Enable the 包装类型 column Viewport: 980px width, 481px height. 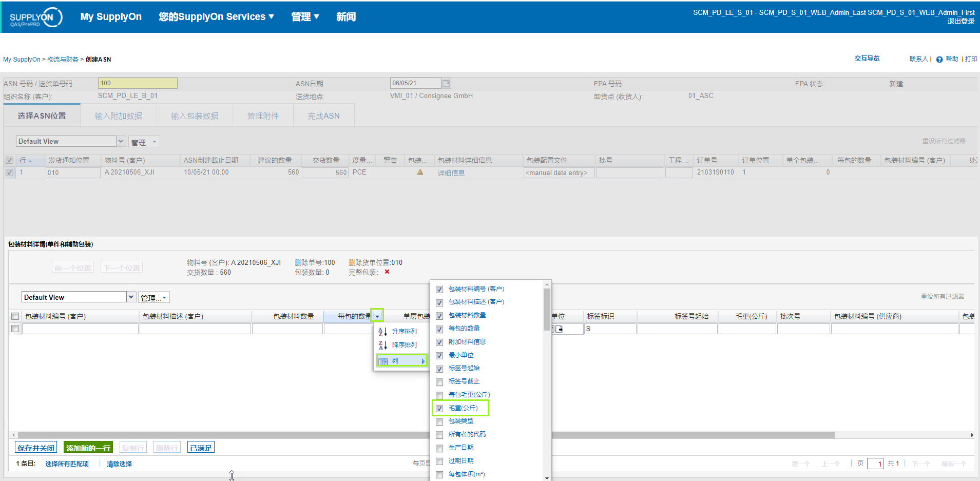pyautogui.click(x=439, y=422)
